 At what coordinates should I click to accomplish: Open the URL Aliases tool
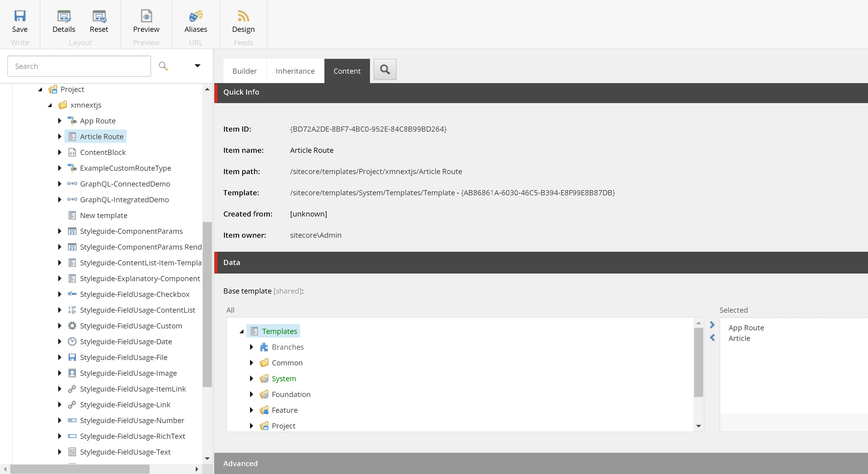point(195,16)
